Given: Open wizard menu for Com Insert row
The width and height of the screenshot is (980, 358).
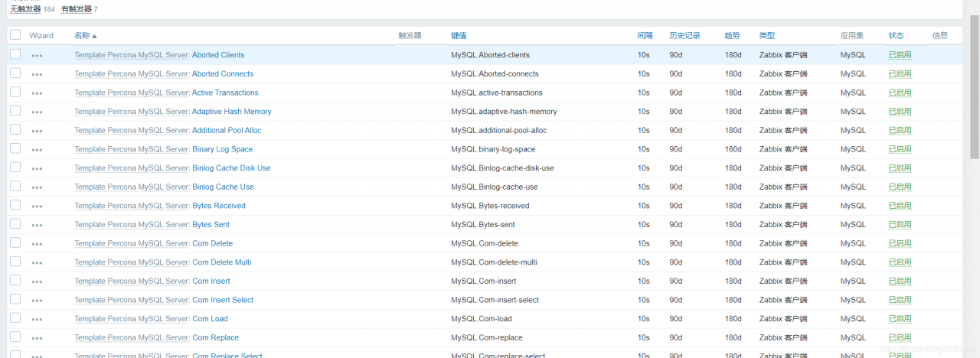Looking at the screenshot, I should coord(37,282).
